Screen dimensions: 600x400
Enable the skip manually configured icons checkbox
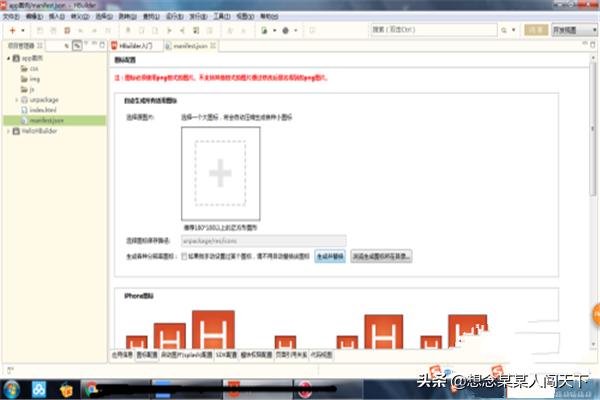(185, 257)
